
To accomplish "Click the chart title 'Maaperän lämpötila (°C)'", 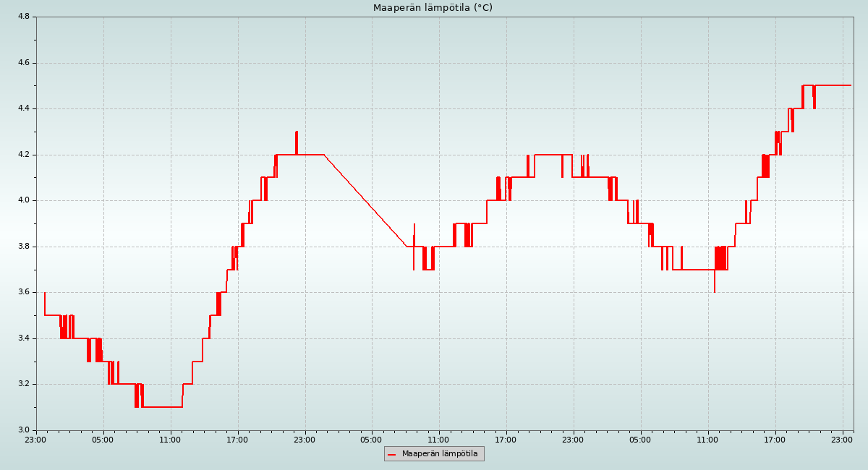I will pyautogui.click(x=433, y=8).
